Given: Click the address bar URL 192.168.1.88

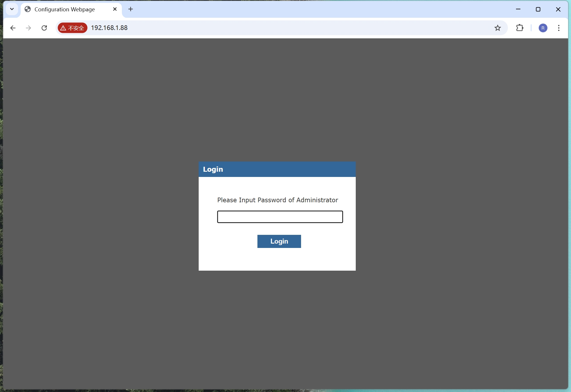Looking at the screenshot, I should [x=109, y=28].
